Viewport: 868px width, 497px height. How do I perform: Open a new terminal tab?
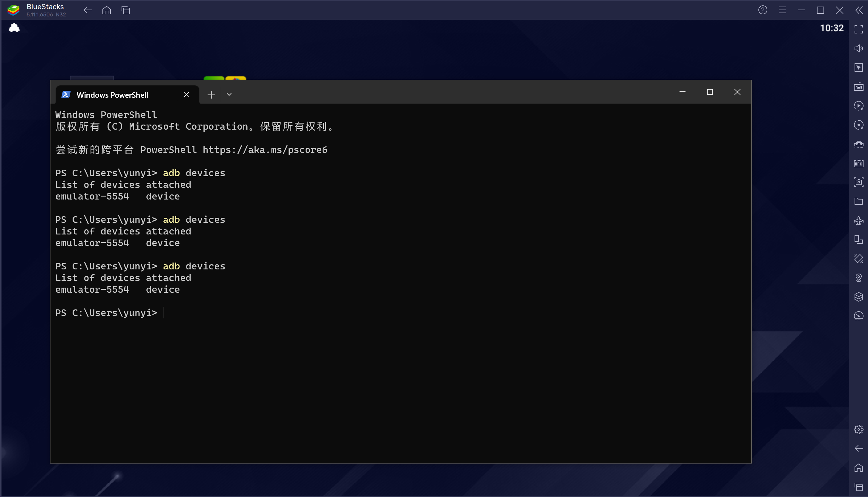(x=211, y=94)
